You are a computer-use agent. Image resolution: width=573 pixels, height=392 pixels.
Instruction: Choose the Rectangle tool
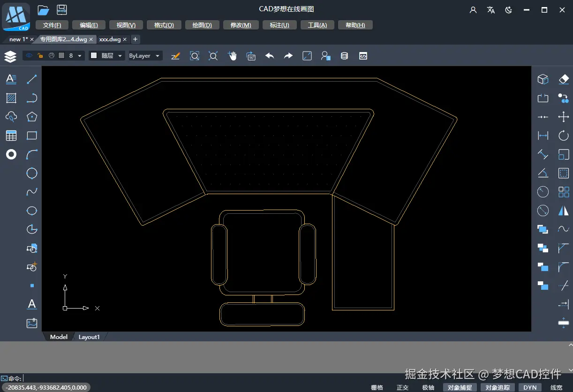tap(32, 136)
